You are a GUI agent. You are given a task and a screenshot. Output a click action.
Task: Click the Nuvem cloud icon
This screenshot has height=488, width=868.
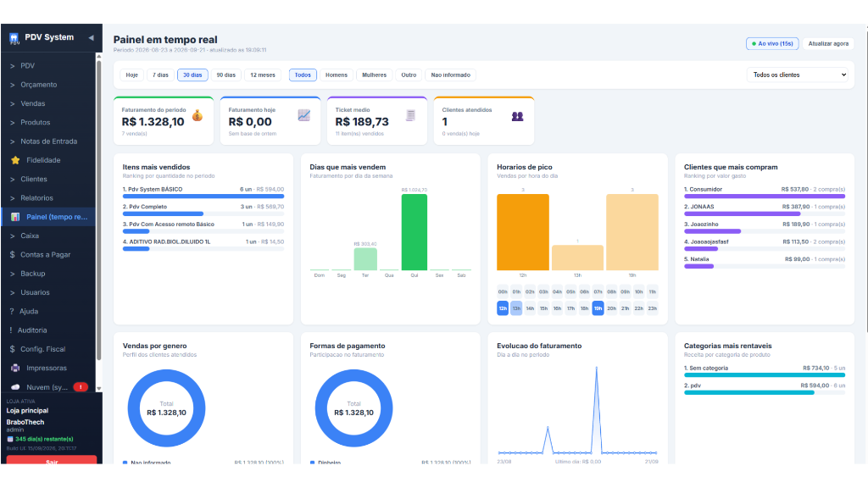(15, 387)
